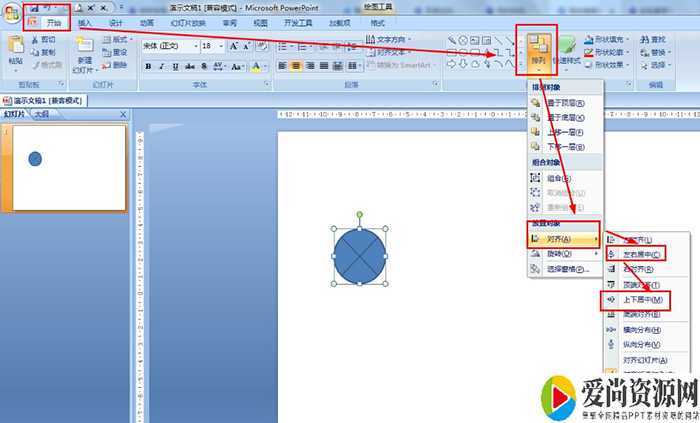This screenshot has width=700, height=423.
Task: Open the font size dropdown showing 18
Action: pyautogui.click(x=211, y=46)
